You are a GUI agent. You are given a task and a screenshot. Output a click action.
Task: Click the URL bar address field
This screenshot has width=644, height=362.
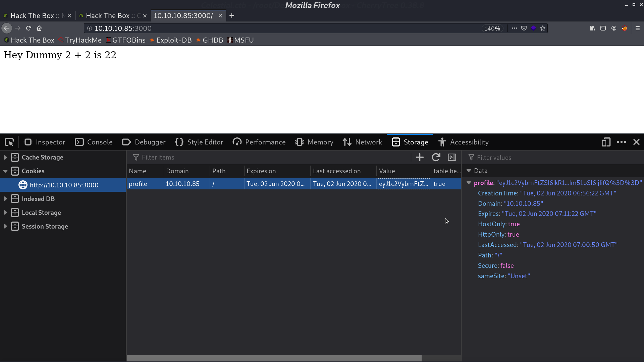click(285, 28)
